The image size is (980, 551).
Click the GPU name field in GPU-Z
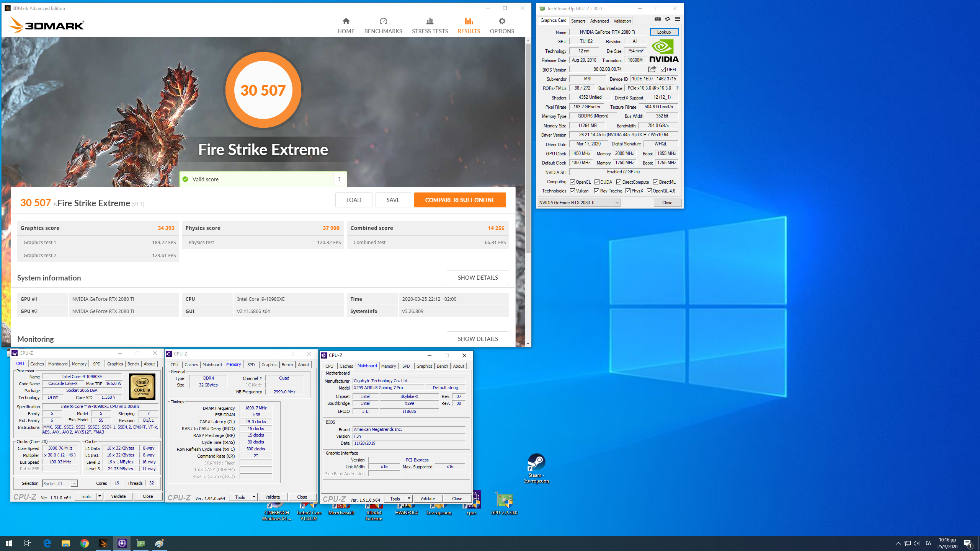(x=607, y=32)
